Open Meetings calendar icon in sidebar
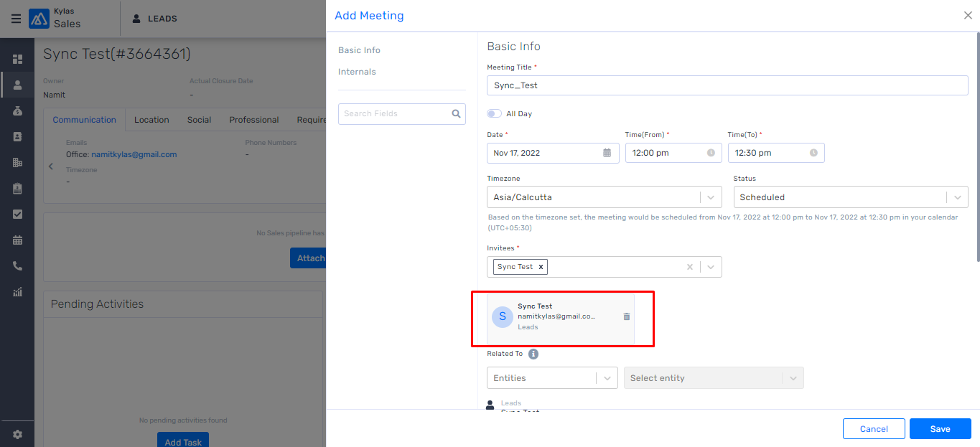 click(x=17, y=240)
